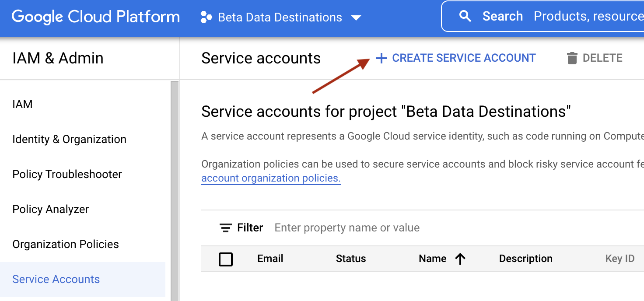Open the Beta Data Destinations project dropdown
Viewport: 644px width, 301px height.
pyautogui.click(x=356, y=18)
